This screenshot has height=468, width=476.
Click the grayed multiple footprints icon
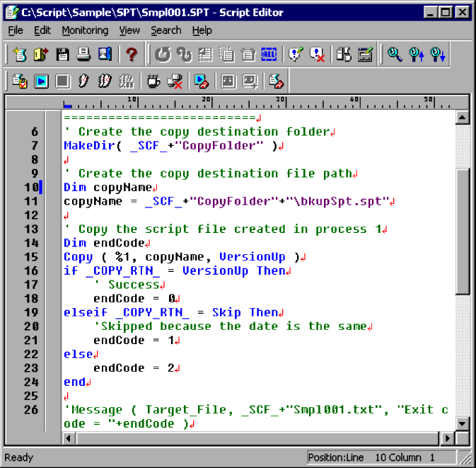pos(126,81)
